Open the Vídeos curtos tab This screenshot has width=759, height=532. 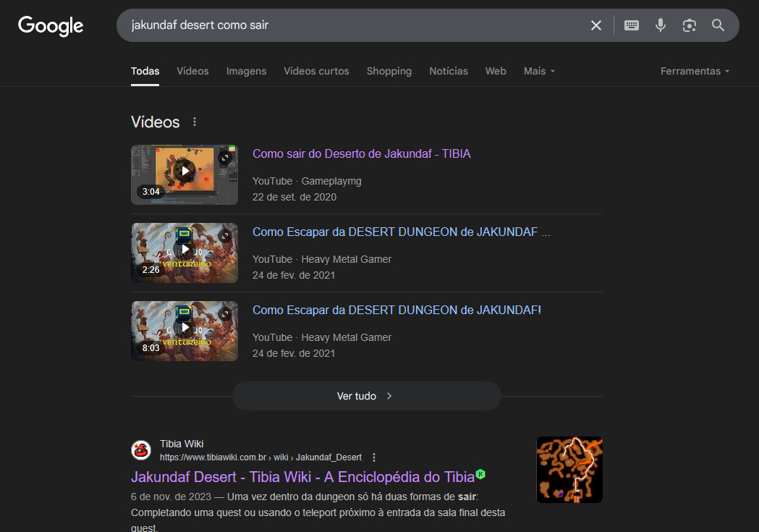click(x=316, y=71)
